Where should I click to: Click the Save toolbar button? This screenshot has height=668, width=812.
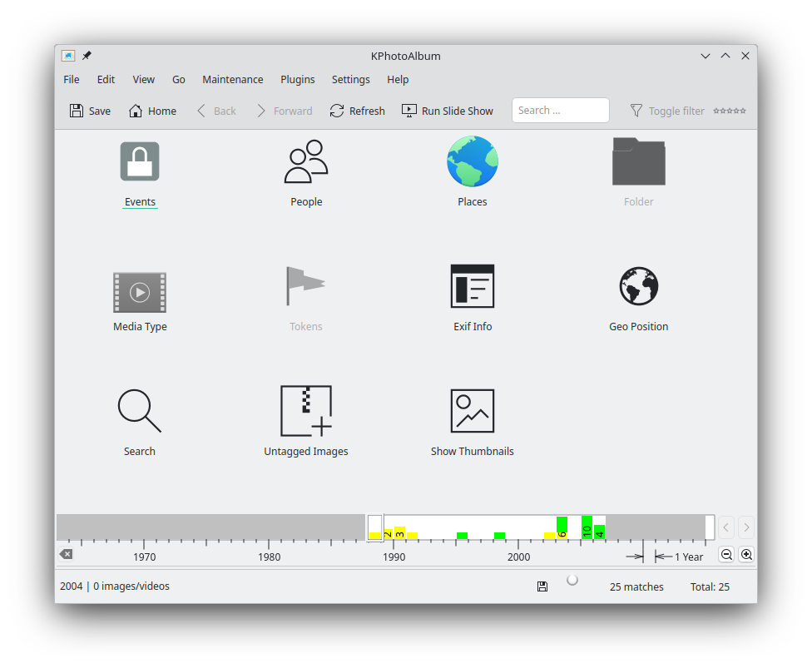(x=90, y=111)
